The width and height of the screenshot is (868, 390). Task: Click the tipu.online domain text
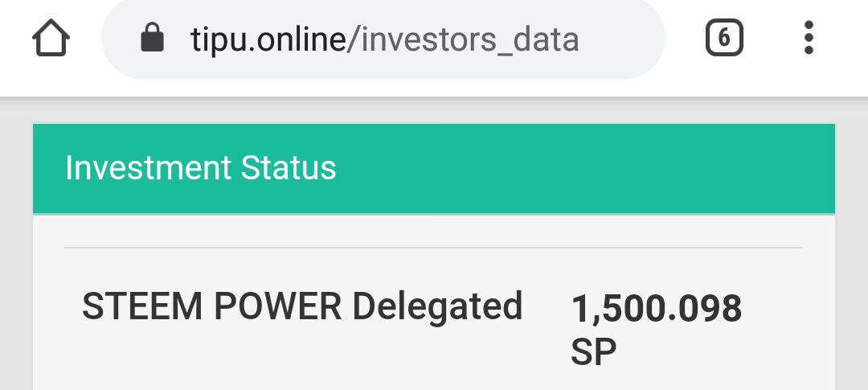267,39
